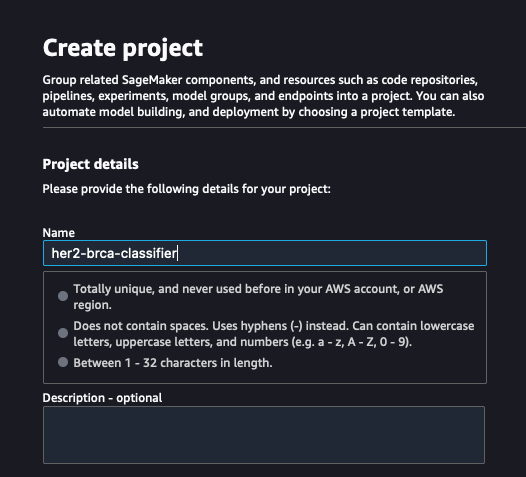
Task: Click the 'Project details' section heading
Action: [x=91, y=164]
